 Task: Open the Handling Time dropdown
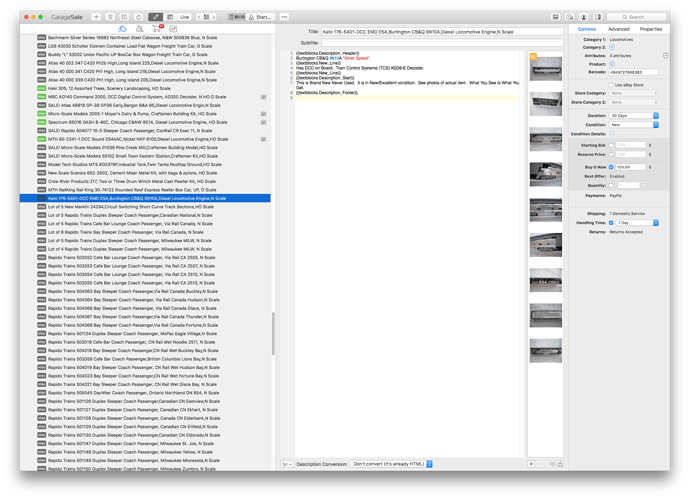click(x=637, y=223)
